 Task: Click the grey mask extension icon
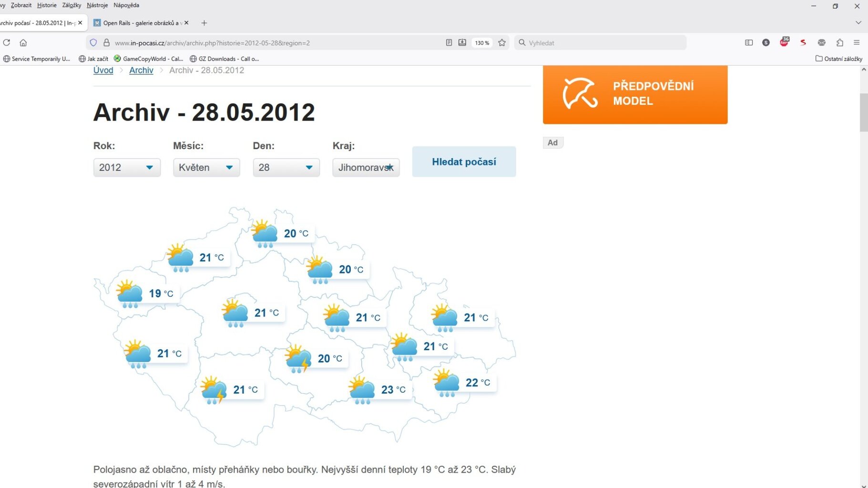(822, 42)
